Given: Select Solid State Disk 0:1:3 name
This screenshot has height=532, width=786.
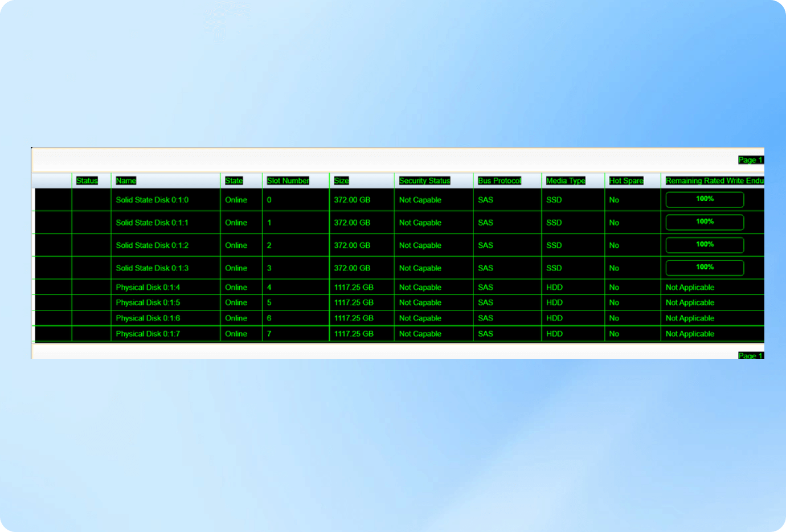Looking at the screenshot, I should (x=152, y=268).
